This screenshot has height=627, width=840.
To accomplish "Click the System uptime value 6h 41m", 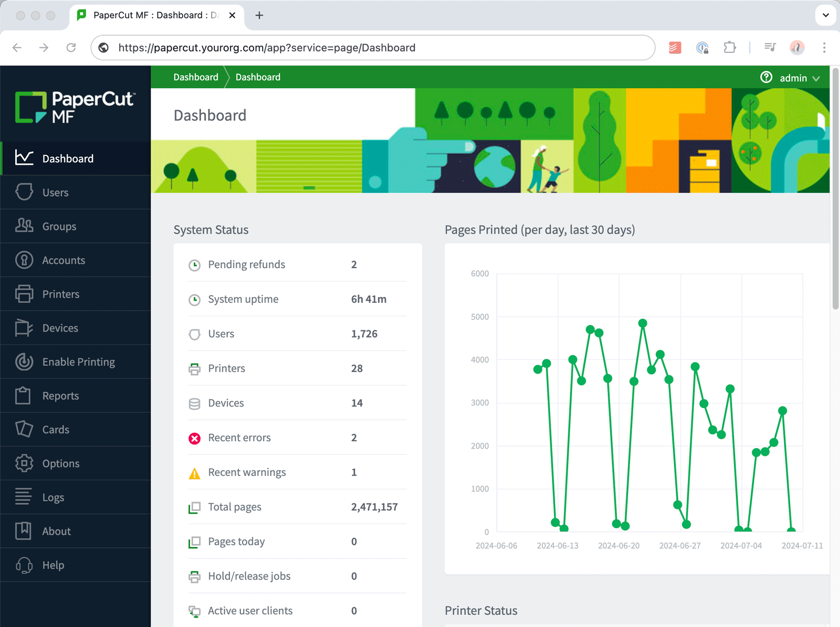I will (369, 299).
